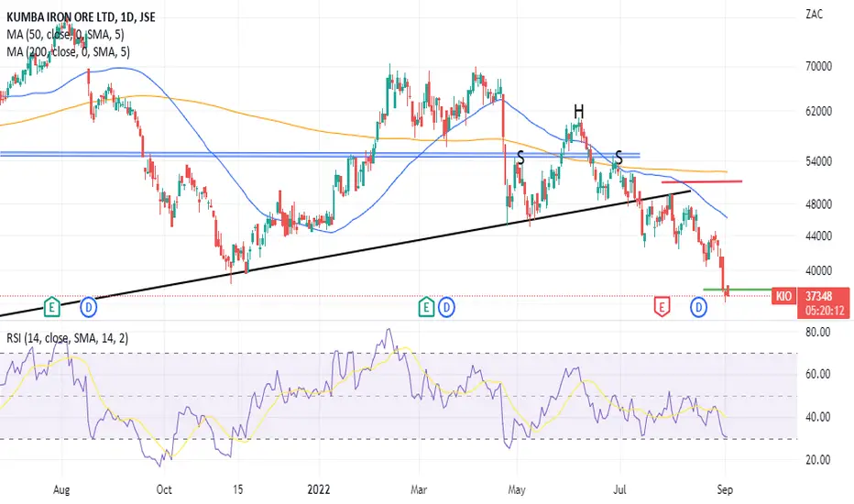Click the Mar time axis label
This screenshot has height=504, width=854.
click(419, 489)
